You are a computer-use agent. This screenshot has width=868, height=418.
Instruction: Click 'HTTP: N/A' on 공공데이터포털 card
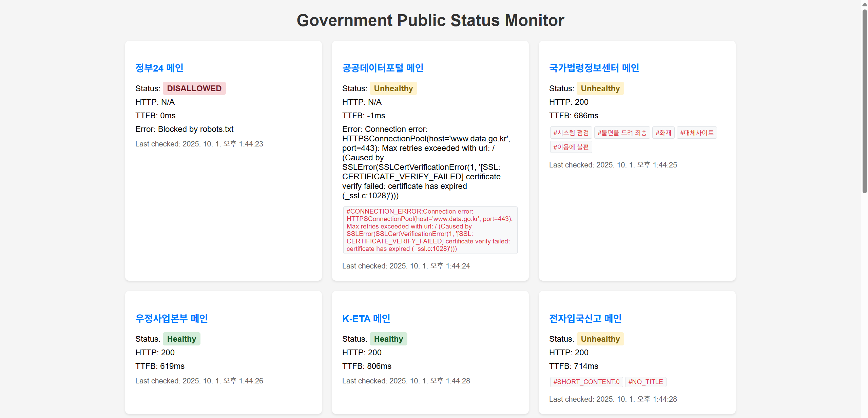[362, 102]
